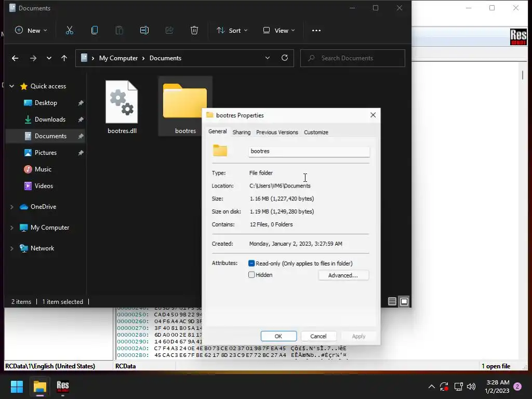Expand the address bar history dropdown
The width and height of the screenshot is (532, 399).
(268, 58)
